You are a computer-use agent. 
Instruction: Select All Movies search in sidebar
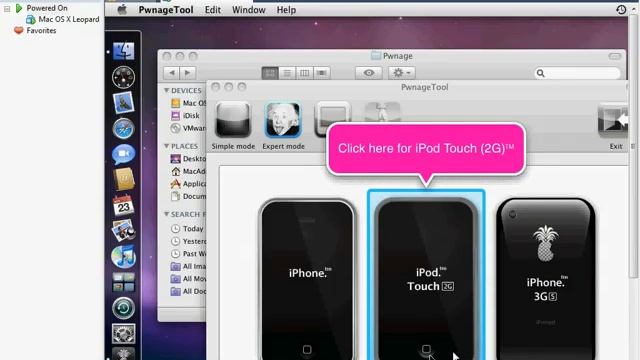188,279
